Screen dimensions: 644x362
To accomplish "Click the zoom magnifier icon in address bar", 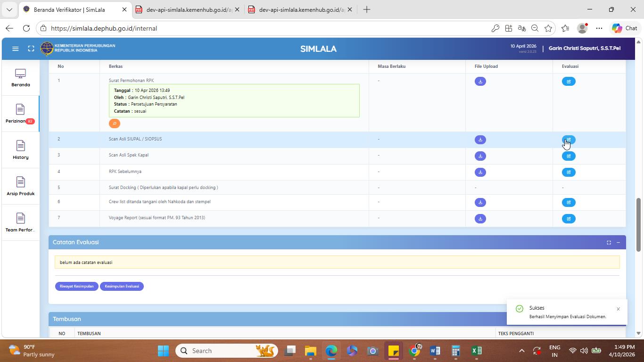I will tap(535, 28).
